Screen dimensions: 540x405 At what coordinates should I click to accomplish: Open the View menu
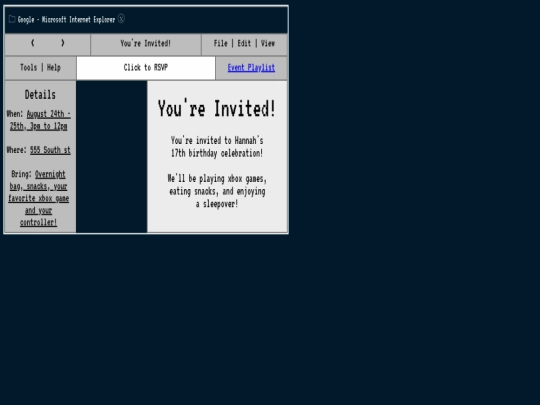(268, 43)
